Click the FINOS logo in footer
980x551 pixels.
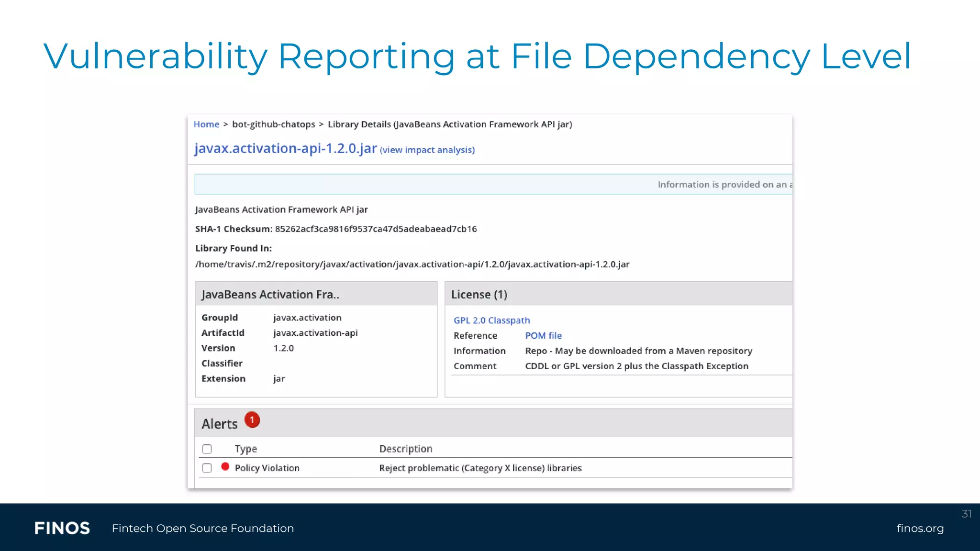click(x=62, y=528)
